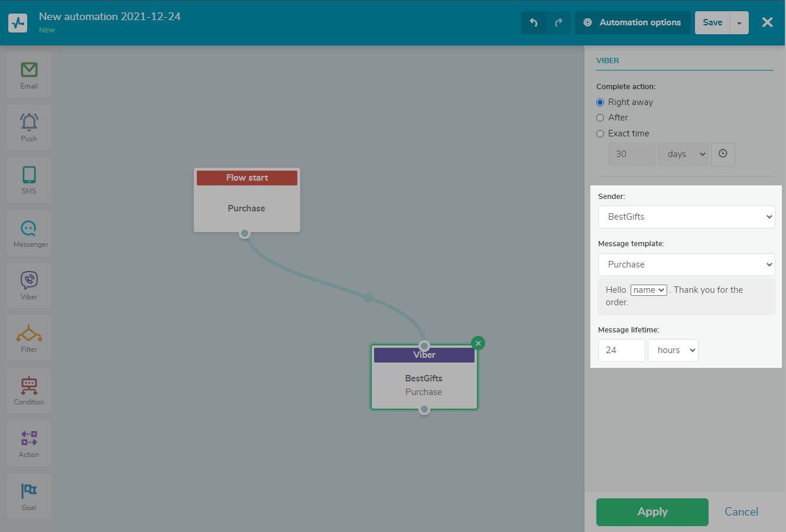The image size is (786, 532).
Task: Cancel the Viber block settings
Action: click(x=741, y=512)
